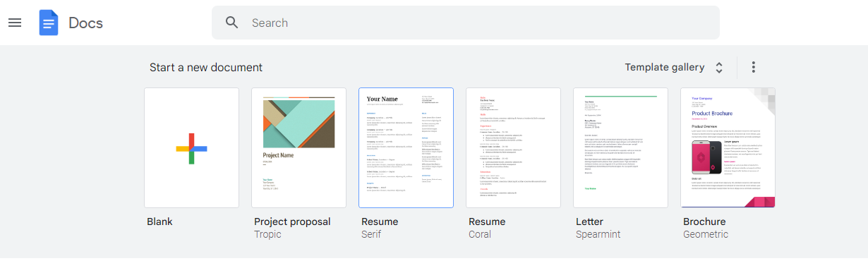The height and width of the screenshot is (261, 868).
Task: Open the Template gallery
Action: (x=665, y=67)
